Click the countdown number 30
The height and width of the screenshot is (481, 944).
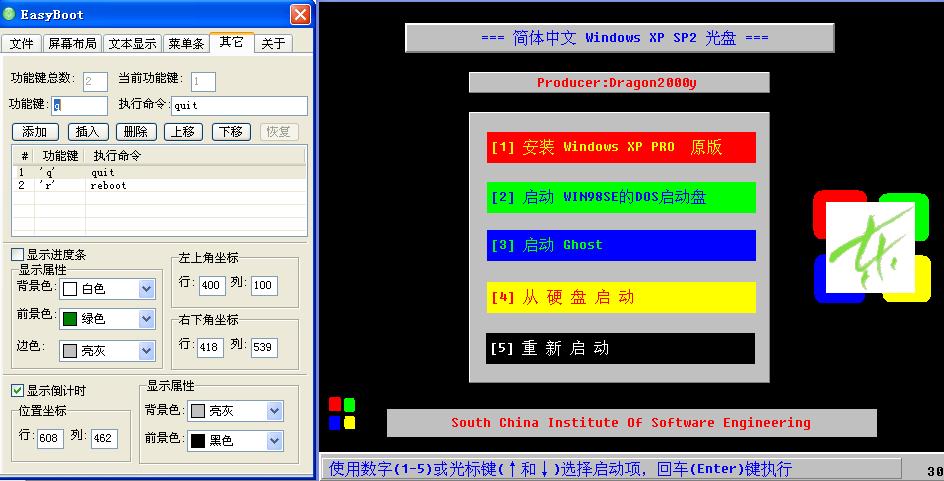[x=935, y=471]
